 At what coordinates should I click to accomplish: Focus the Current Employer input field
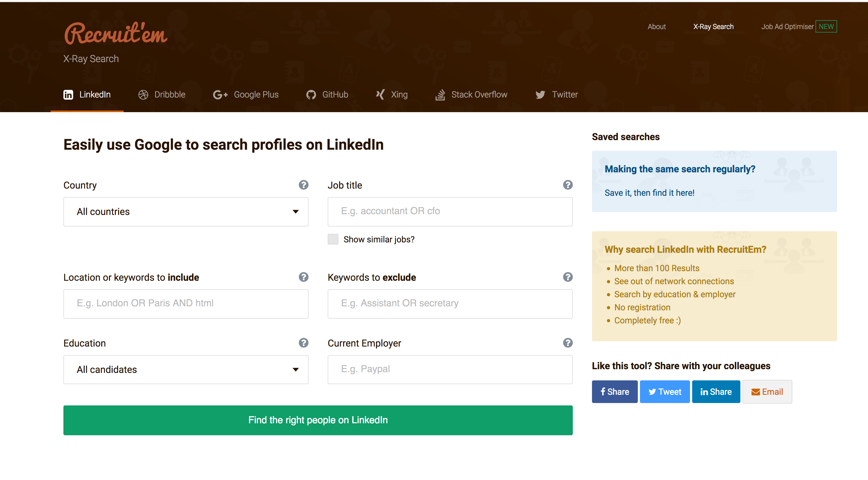pyautogui.click(x=450, y=369)
